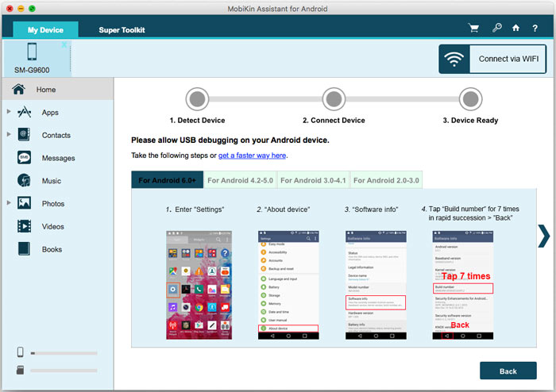Click the Books icon in sidebar

(24, 249)
